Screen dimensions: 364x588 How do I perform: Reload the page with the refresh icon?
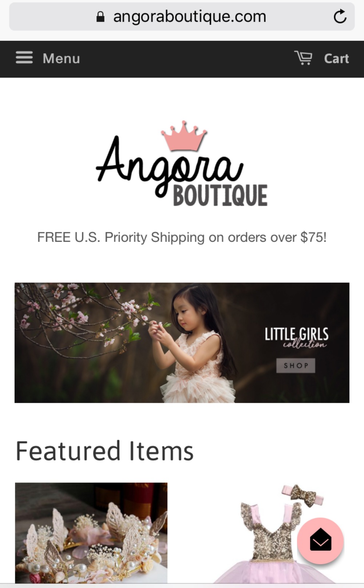click(x=340, y=16)
